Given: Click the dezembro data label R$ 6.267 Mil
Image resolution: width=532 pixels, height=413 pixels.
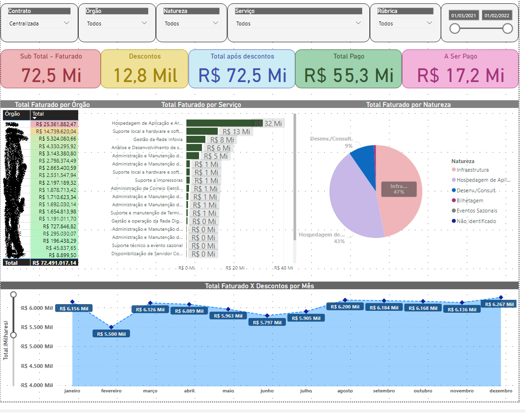Looking at the screenshot, I should 499,304.
